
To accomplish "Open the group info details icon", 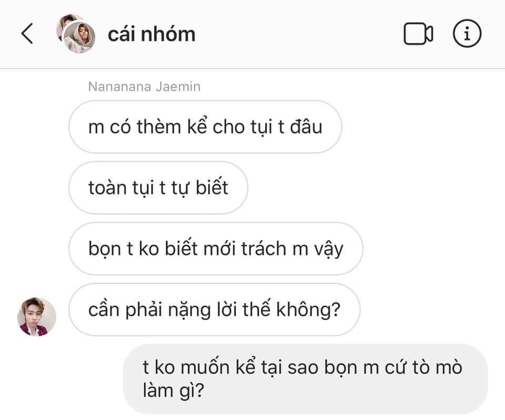I will [467, 34].
